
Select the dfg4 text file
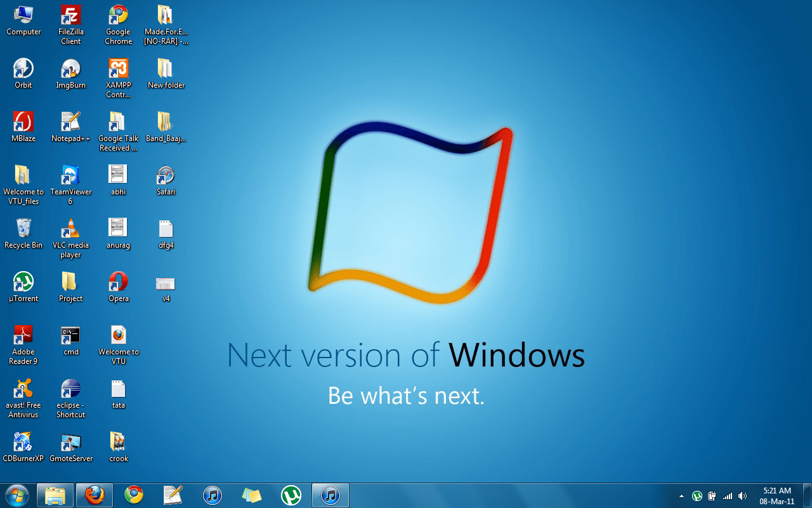pos(166,234)
